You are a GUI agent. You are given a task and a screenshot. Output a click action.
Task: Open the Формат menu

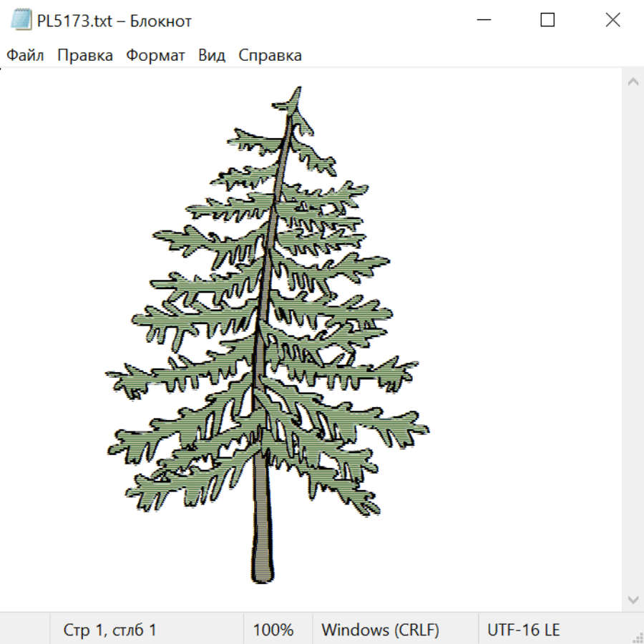(x=155, y=56)
